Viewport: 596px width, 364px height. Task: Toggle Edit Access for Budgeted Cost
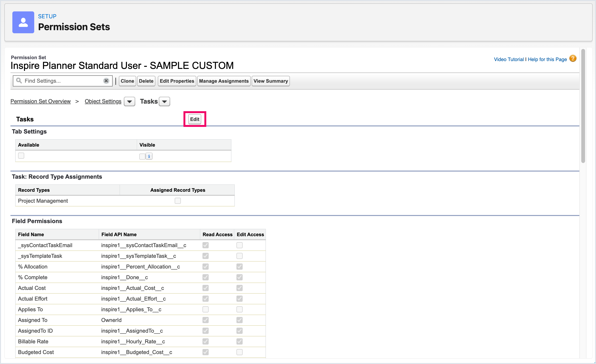pyautogui.click(x=240, y=352)
